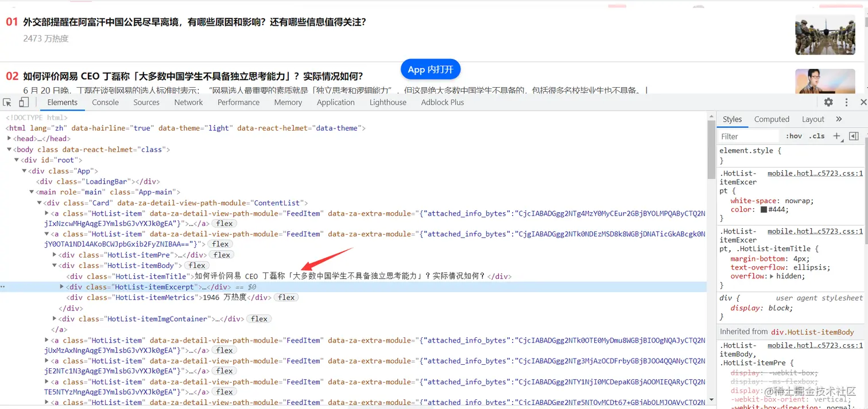The width and height of the screenshot is (868, 409).
Task: Open DevTools settings gear
Action: 828,102
